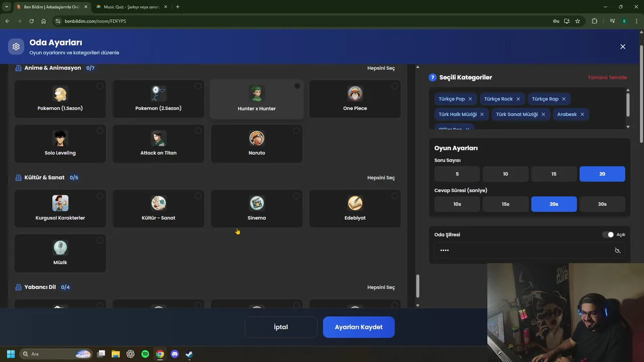
Task: Select the Pokemon (1.Sezon) category card
Action: (x=60, y=99)
